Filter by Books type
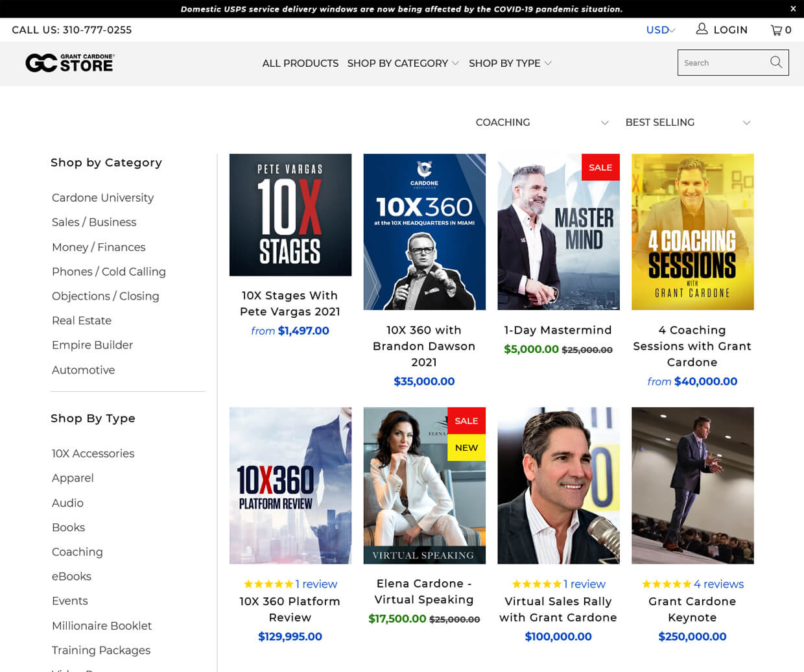This screenshot has height=672, width=804. pos(68,527)
